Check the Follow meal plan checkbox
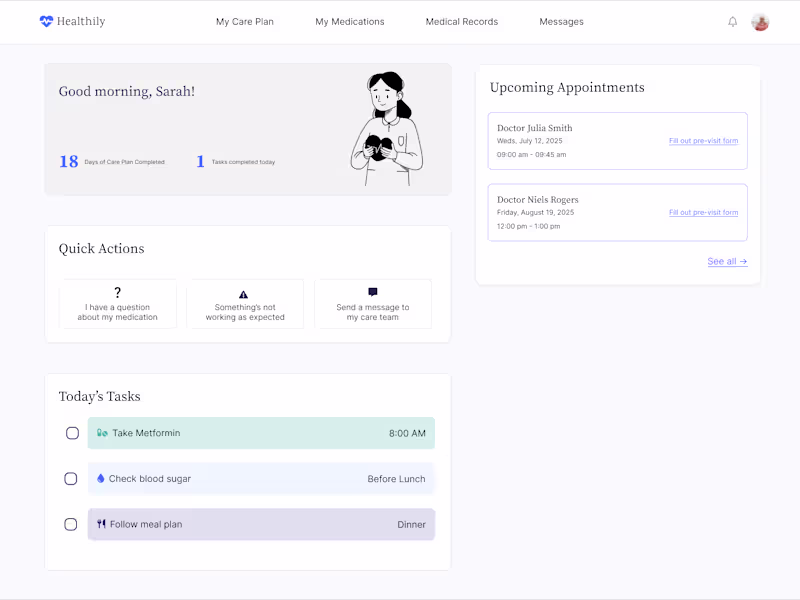 click(71, 523)
